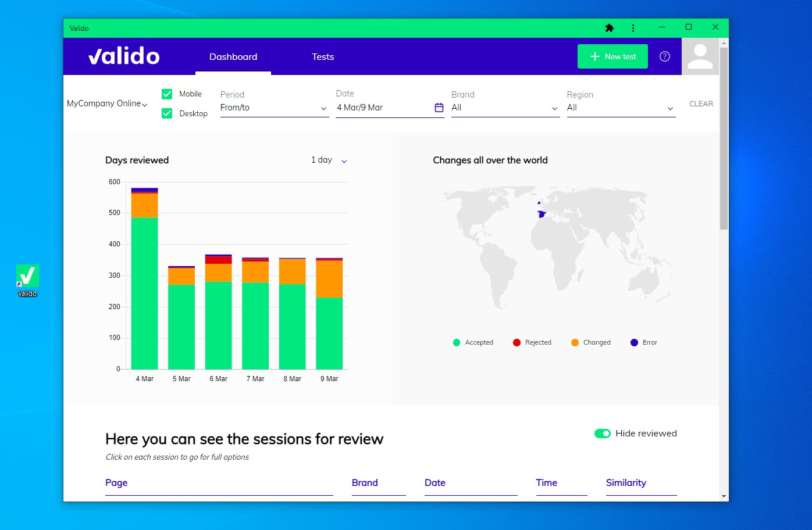Open the three-dot window menu
The height and width of the screenshot is (530, 812).
pyautogui.click(x=633, y=28)
